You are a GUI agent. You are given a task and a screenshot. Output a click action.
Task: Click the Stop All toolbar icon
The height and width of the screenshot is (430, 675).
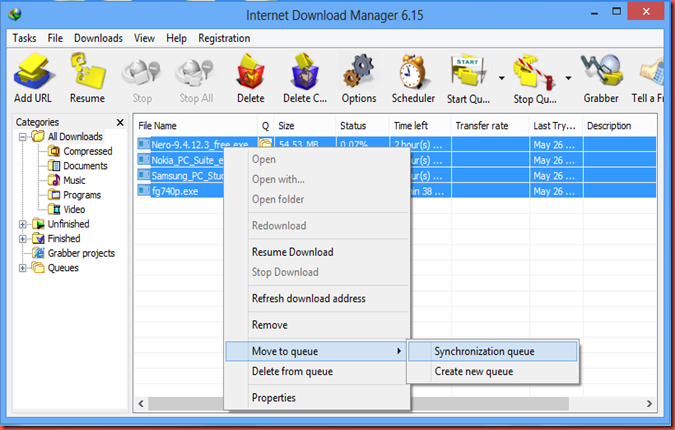pyautogui.click(x=196, y=73)
